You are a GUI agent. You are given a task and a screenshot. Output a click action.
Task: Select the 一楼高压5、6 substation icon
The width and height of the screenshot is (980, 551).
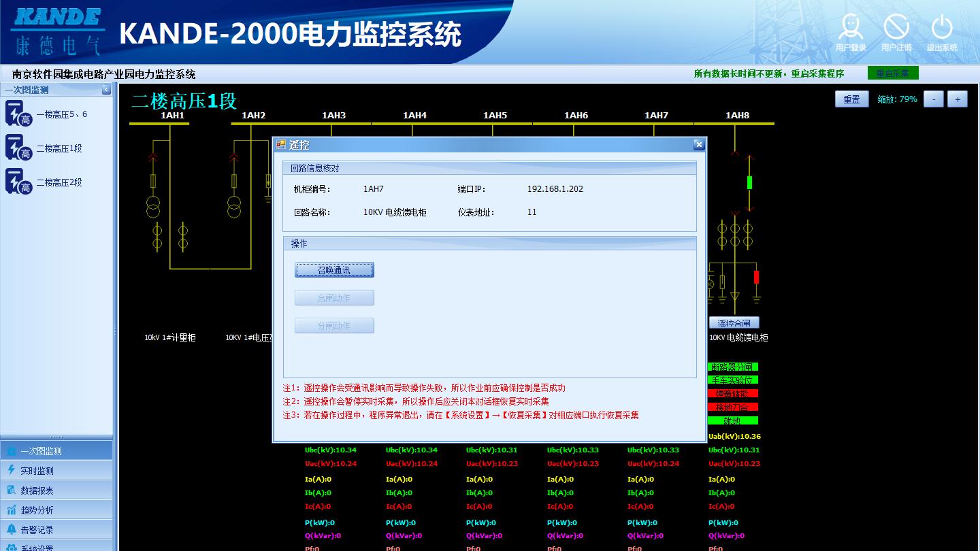(18, 114)
